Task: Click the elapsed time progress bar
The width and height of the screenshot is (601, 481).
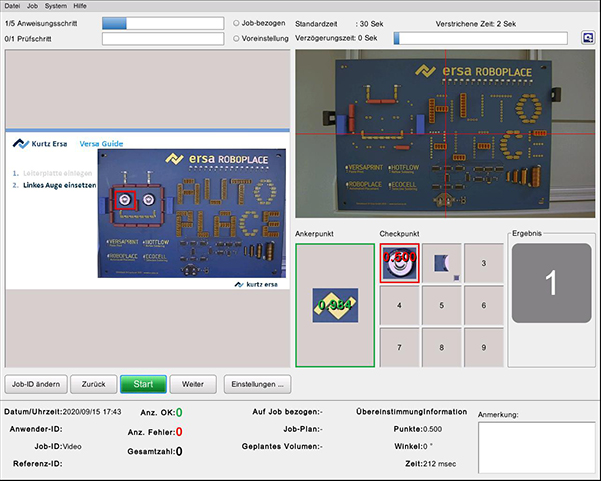Action: (x=485, y=38)
